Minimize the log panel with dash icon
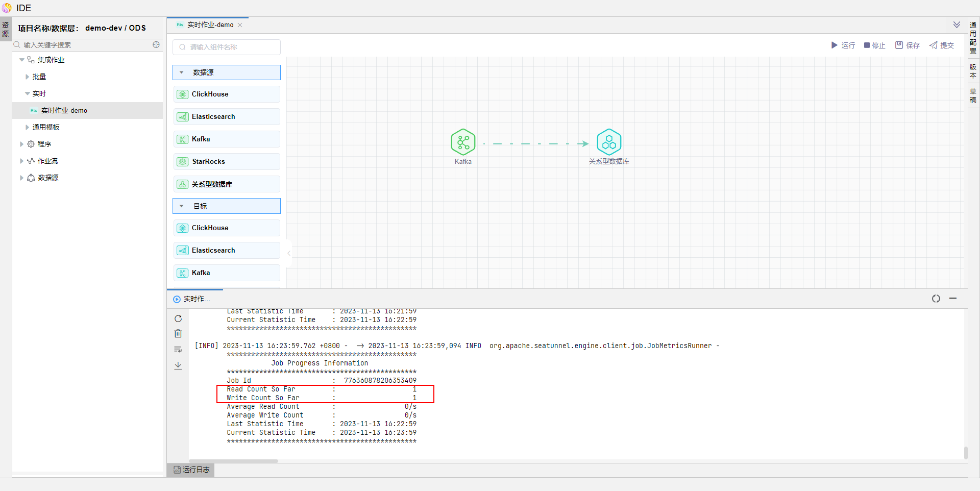The height and width of the screenshot is (491, 980). tap(953, 299)
